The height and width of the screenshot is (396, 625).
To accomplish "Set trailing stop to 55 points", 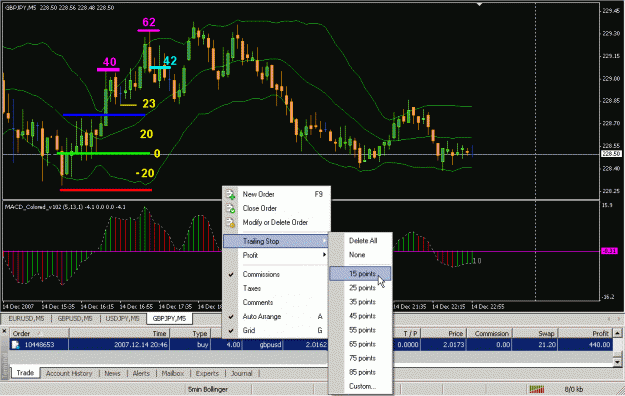I will [x=361, y=330].
